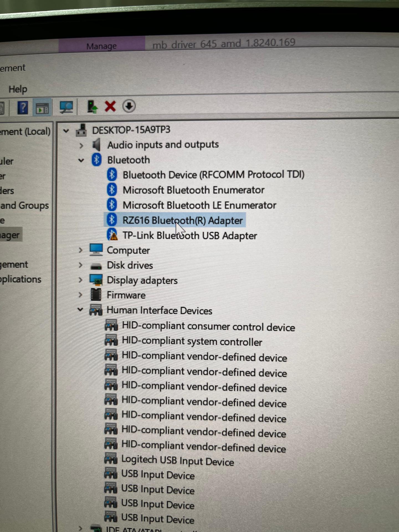
Task: Click the Display adapters category icon
Action: click(96, 280)
